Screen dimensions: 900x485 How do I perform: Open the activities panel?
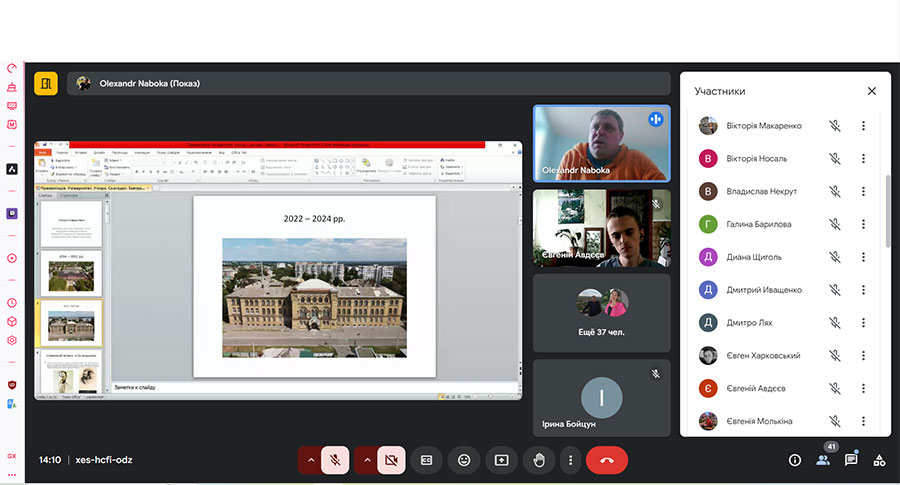click(879, 460)
